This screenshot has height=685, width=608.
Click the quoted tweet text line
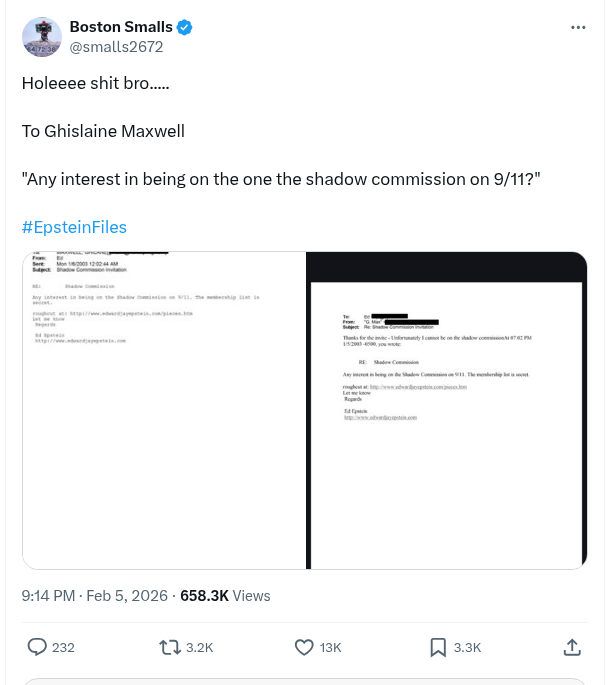coord(281,179)
